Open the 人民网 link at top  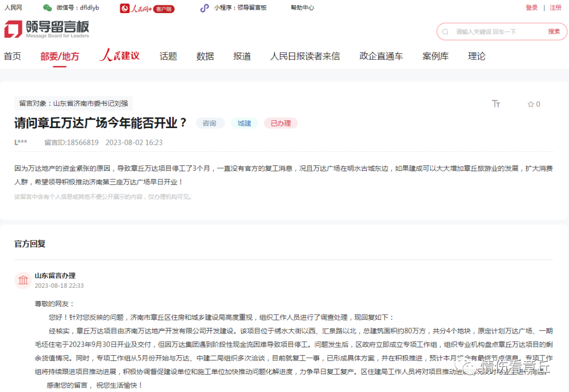13,7
